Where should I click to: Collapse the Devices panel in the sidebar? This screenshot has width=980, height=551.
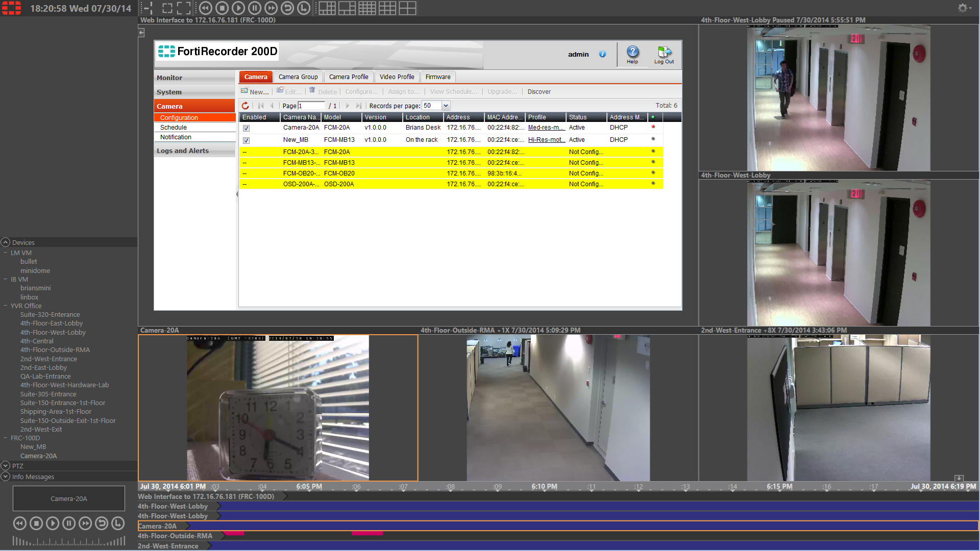click(x=5, y=242)
